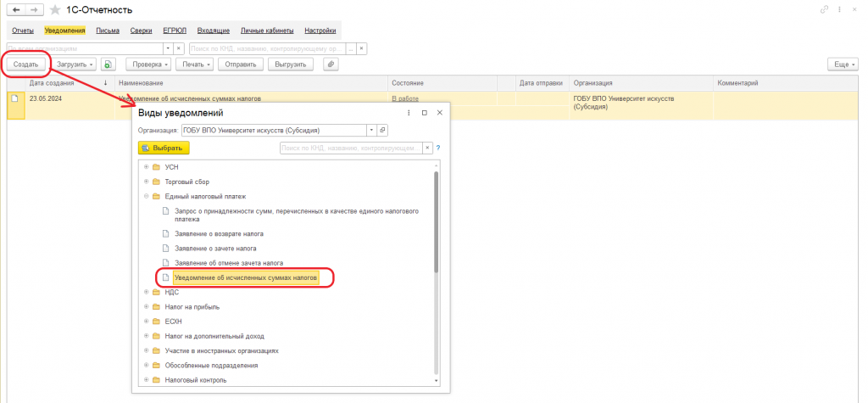Click the Отправить button

(241, 64)
